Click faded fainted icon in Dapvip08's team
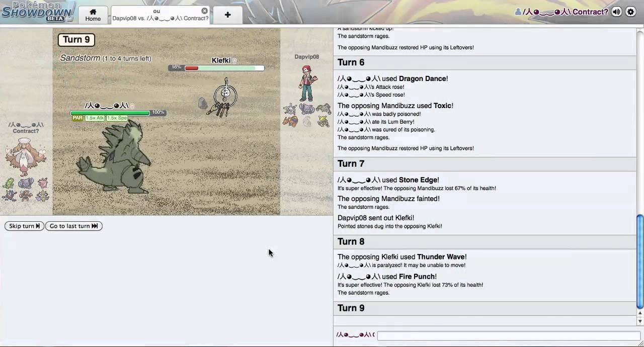 [306, 121]
